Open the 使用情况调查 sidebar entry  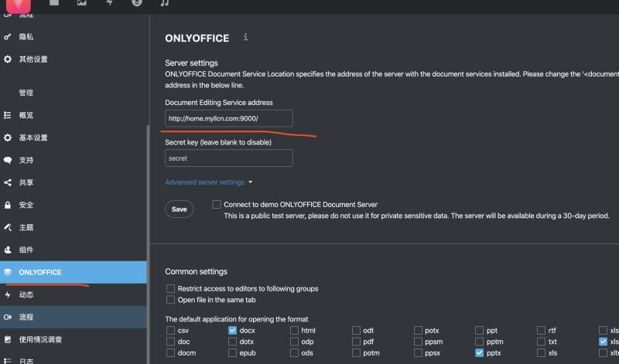coord(40,339)
